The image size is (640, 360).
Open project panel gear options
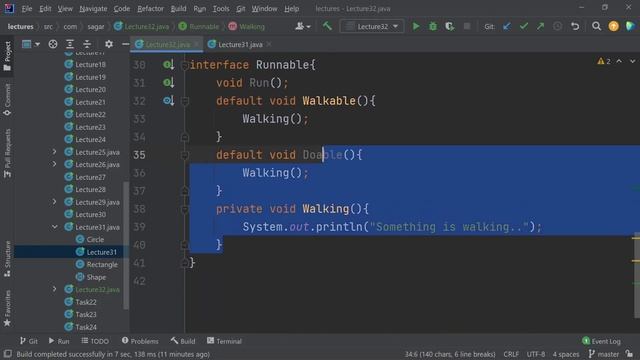[x=109, y=44]
